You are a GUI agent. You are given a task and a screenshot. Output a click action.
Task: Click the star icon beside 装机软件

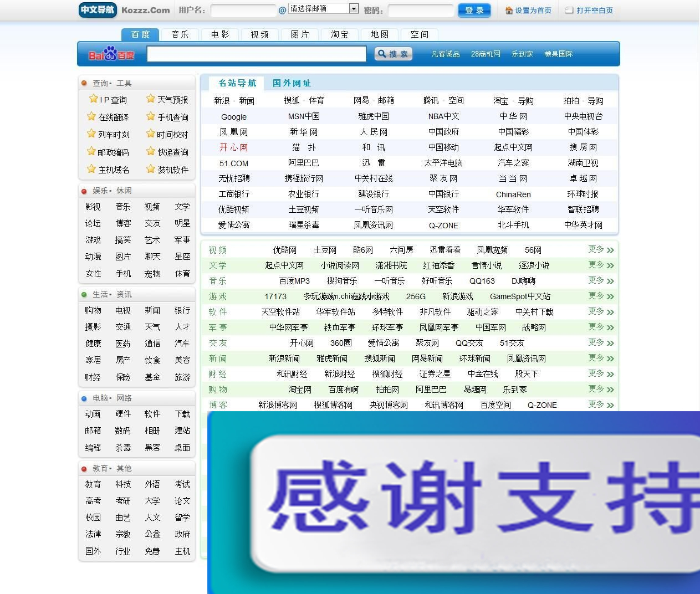tap(151, 169)
